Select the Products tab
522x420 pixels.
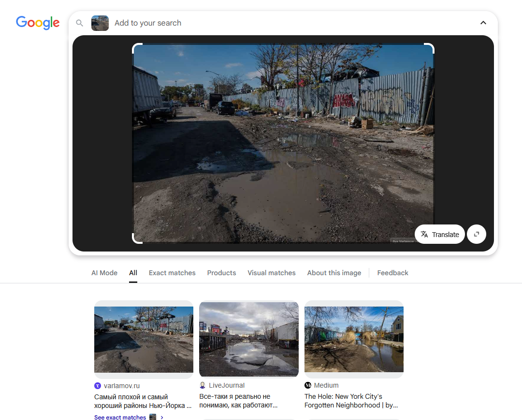pos(221,273)
